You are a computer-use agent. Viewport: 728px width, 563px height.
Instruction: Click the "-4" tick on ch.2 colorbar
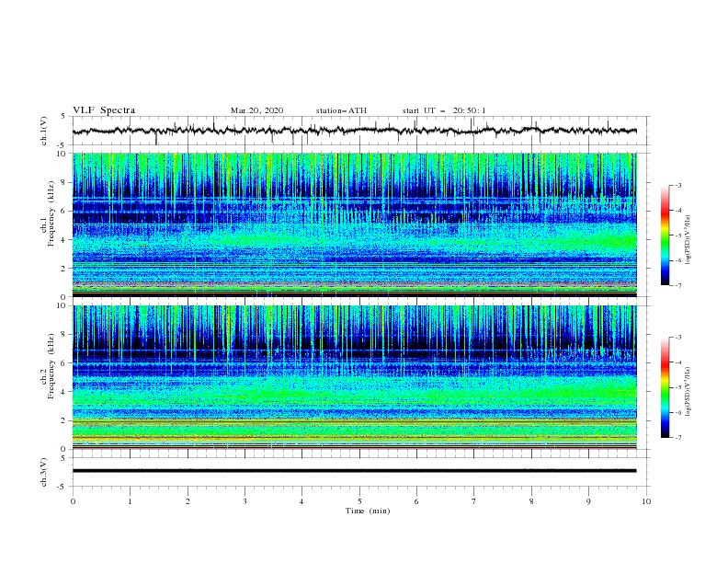(x=678, y=362)
